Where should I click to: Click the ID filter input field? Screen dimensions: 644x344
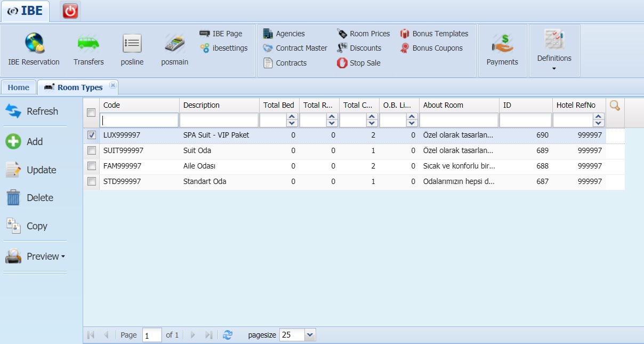(x=526, y=120)
